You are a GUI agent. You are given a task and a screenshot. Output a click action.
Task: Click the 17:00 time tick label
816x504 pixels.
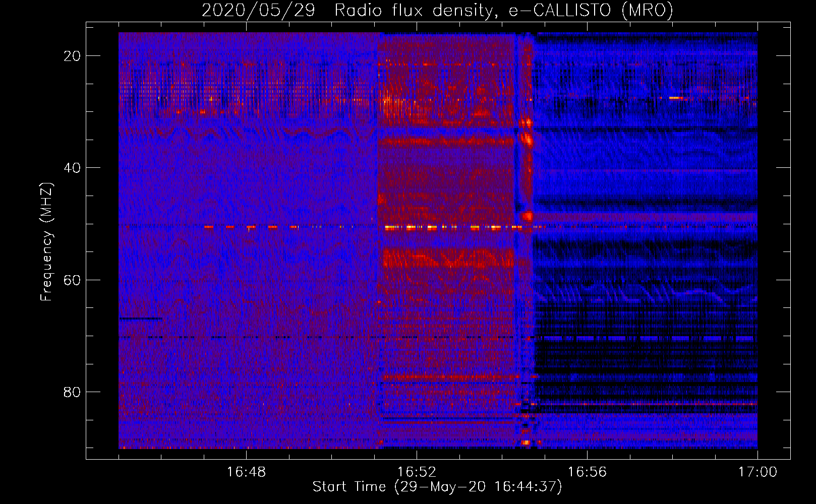click(757, 472)
